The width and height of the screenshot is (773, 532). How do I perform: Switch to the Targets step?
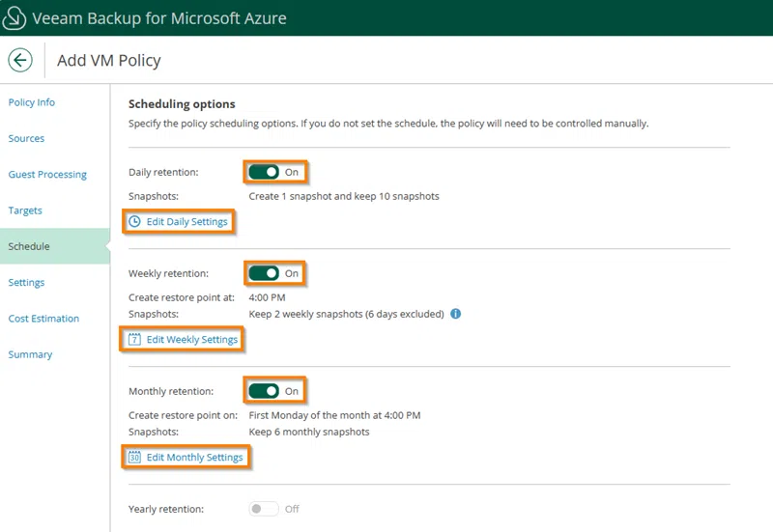click(x=25, y=210)
